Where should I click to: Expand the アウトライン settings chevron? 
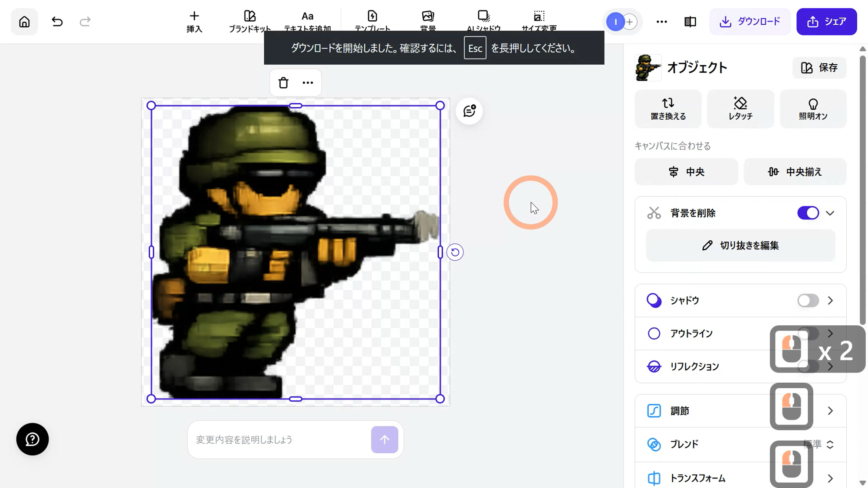(830, 334)
